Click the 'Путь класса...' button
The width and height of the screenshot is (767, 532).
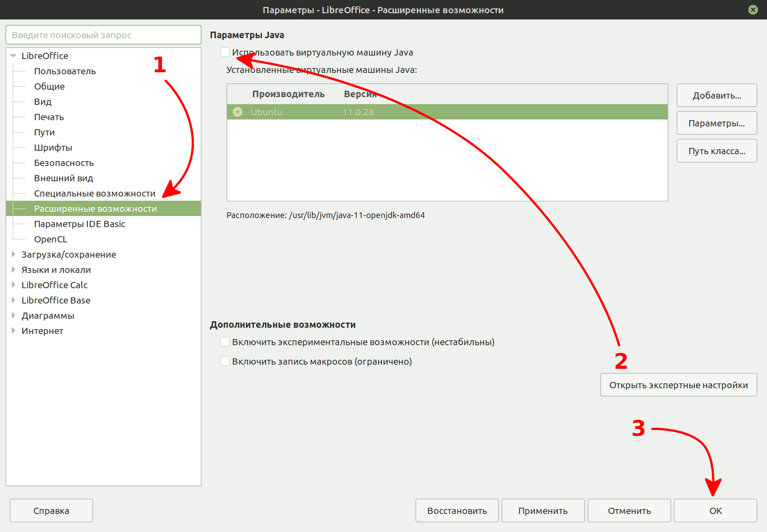[717, 151]
